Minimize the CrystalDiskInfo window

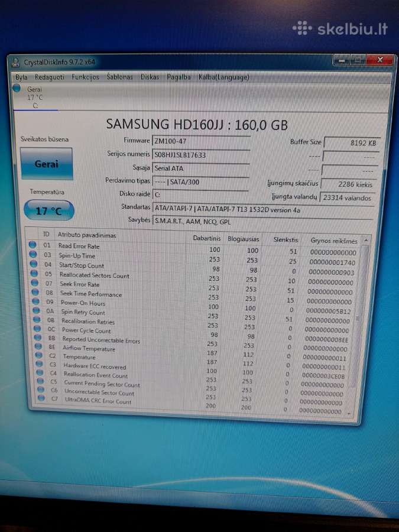click(341, 61)
